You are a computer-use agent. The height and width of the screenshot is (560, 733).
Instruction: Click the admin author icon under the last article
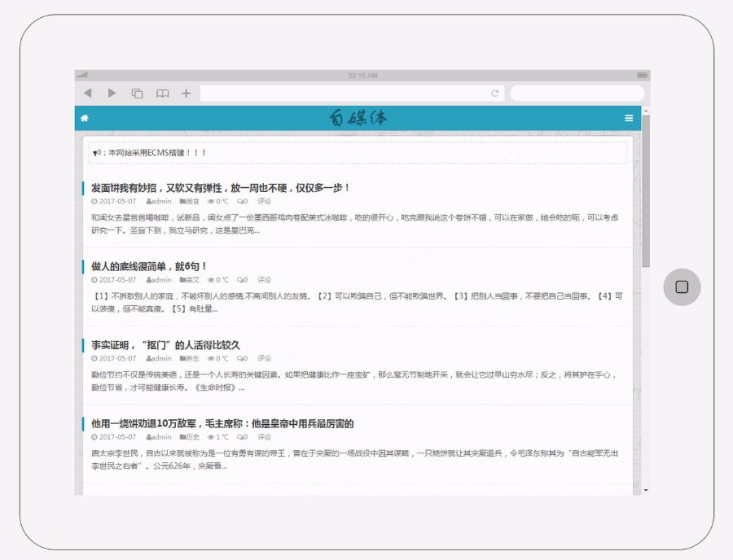coord(149,438)
